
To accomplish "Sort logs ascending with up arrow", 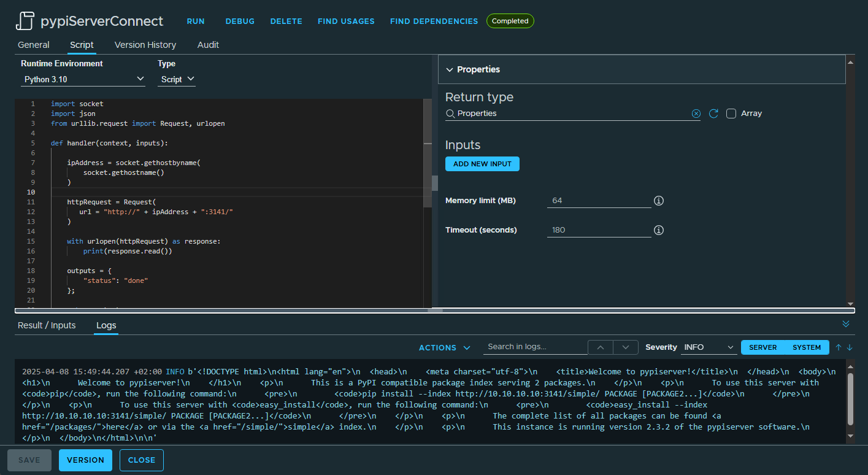I will tap(839, 347).
